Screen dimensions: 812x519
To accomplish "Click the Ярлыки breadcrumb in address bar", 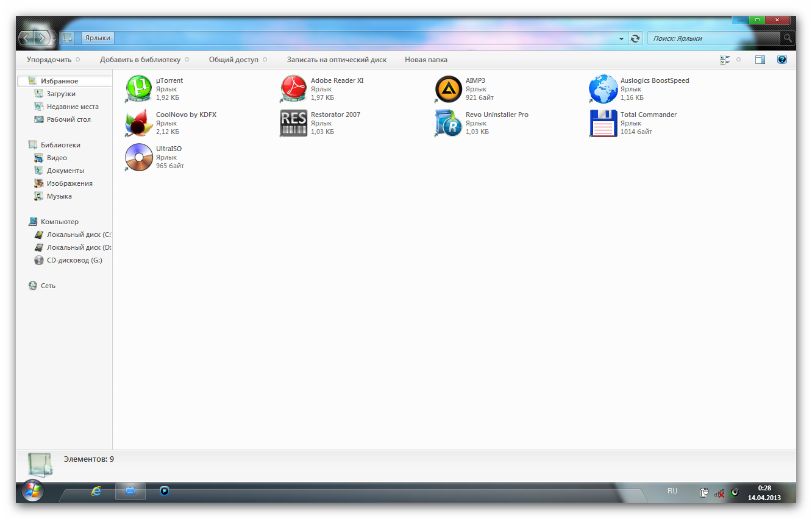I will (98, 38).
